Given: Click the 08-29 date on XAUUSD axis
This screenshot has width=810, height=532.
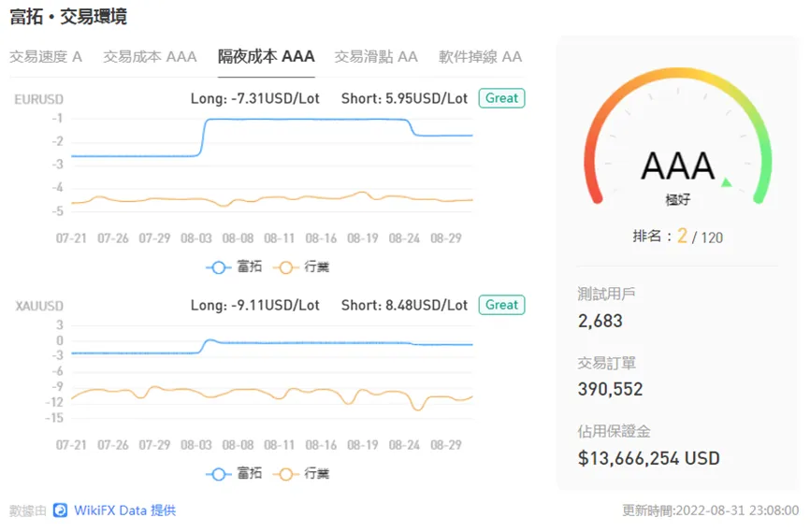Looking at the screenshot, I should point(446,445).
